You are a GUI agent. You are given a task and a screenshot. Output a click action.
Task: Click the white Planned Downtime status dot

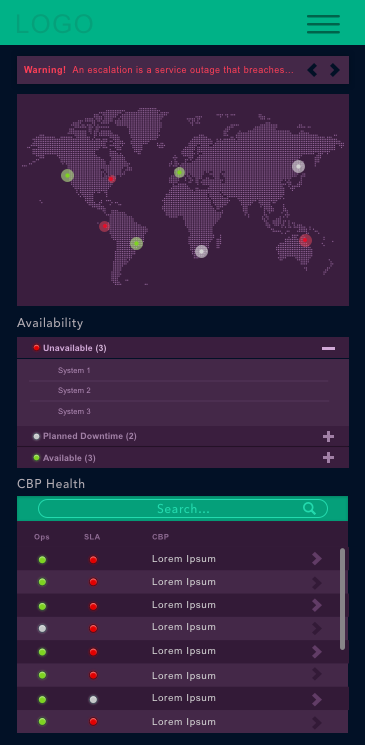(37, 436)
